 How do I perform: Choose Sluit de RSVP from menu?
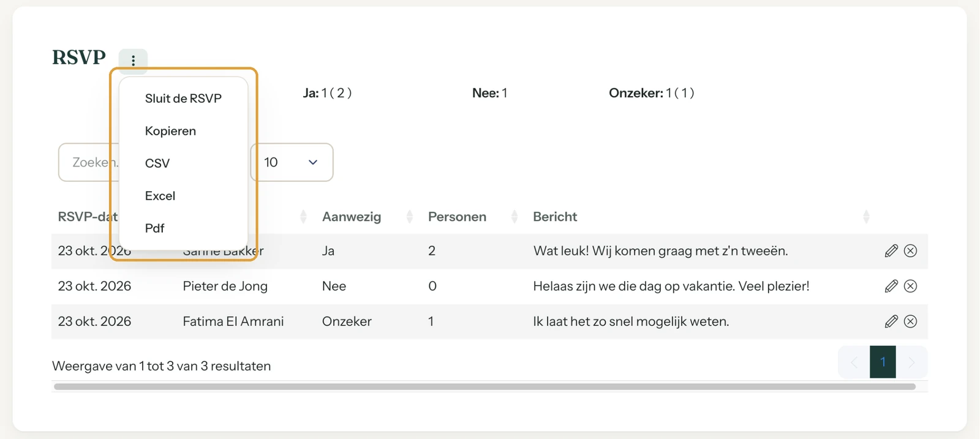tap(183, 99)
